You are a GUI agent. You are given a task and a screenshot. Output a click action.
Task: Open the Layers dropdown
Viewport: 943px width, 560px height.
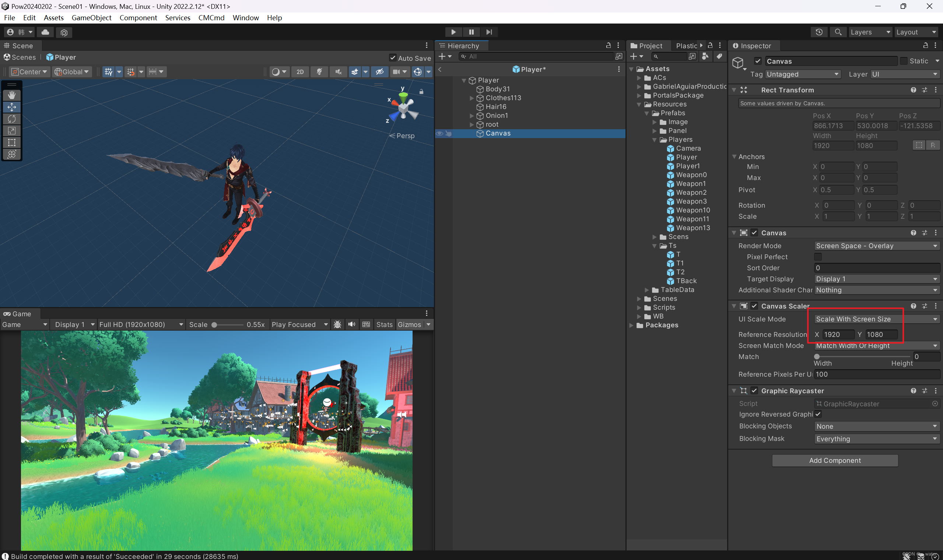point(870,32)
